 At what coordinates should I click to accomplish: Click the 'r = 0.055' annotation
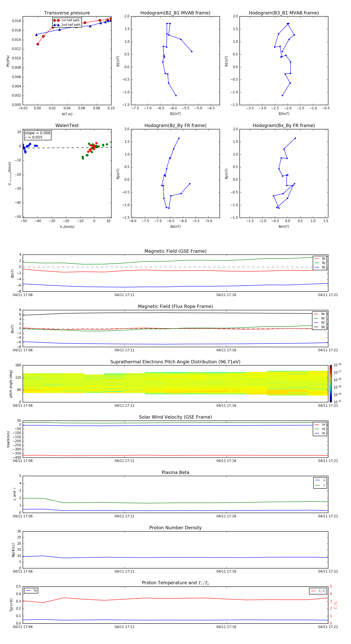34,137
